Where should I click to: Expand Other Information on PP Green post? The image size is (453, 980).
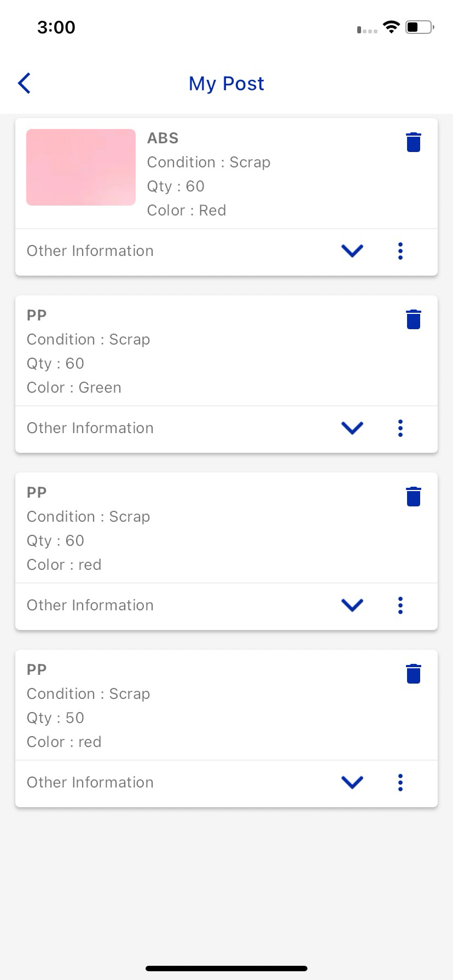coord(352,428)
